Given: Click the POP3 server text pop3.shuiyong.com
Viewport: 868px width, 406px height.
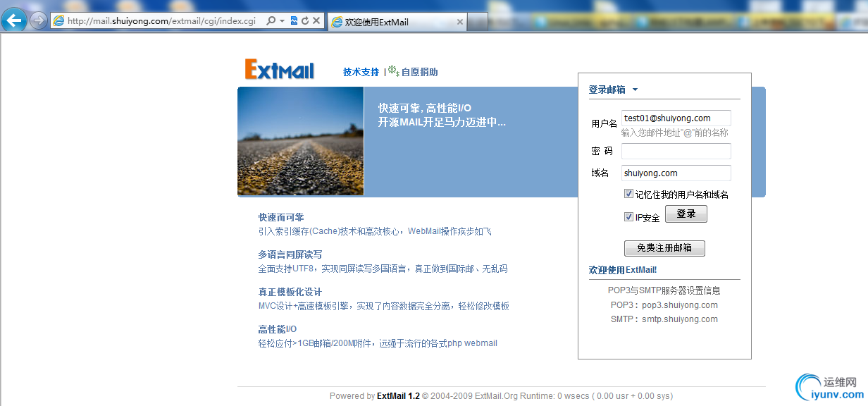Looking at the screenshot, I should tap(680, 305).
